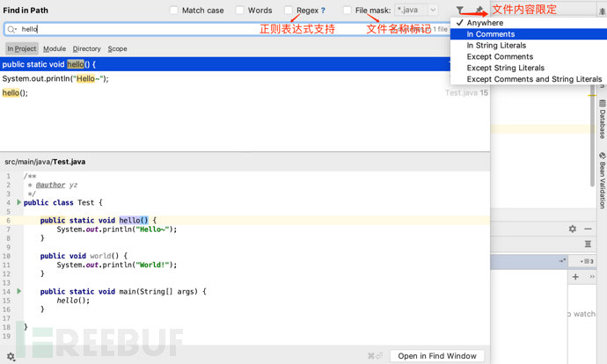This screenshot has height=364, width=607.
Task: Toggle the Regex checkbox
Action: pyautogui.click(x=289, y=11)
